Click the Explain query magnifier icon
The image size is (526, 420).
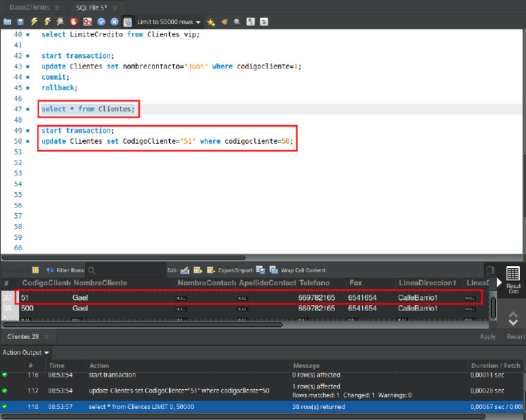tap(60, 22)
